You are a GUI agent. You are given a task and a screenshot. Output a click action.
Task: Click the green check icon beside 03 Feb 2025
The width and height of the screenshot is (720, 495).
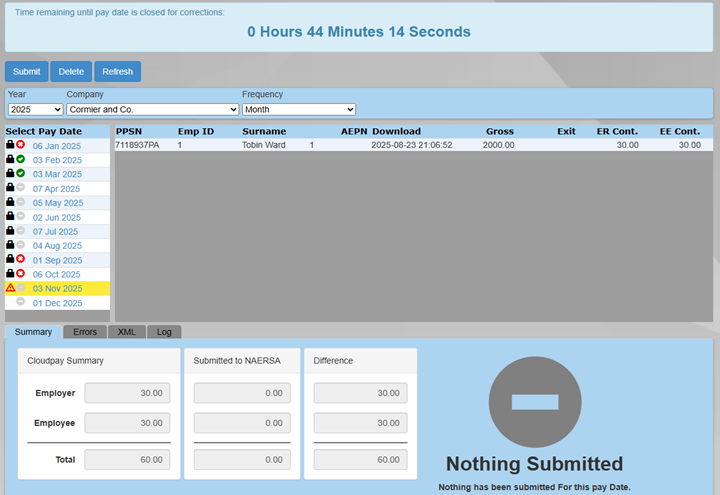tap(20, 159)
